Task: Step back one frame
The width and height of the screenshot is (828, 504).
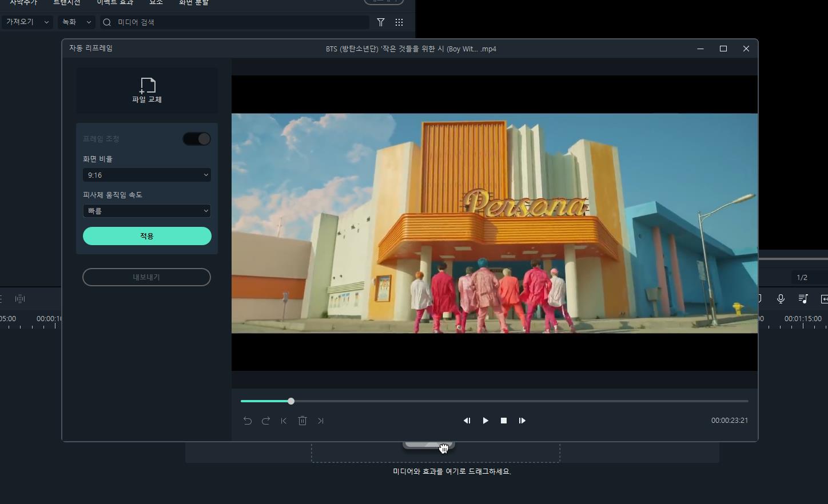Action: click(467, 421)
